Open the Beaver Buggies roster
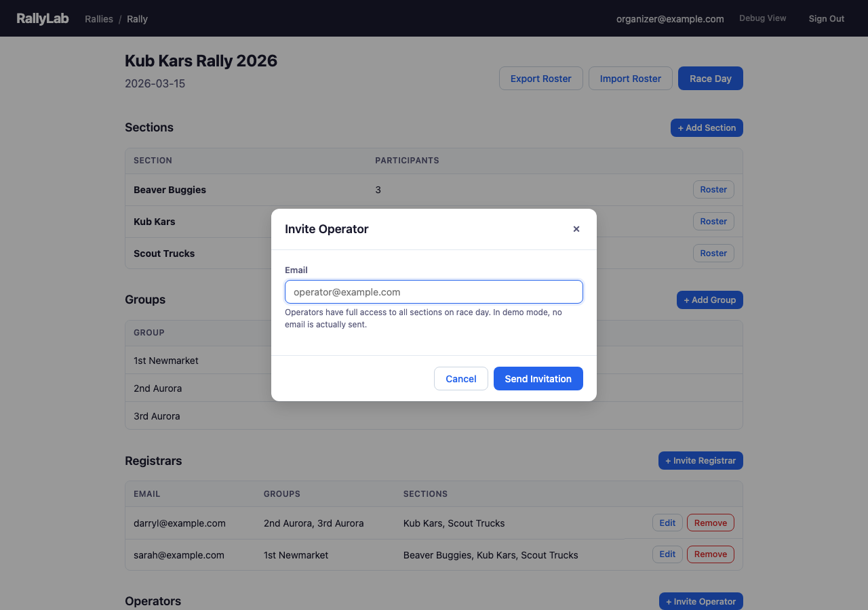868x610 pixels. coord(713,190)
